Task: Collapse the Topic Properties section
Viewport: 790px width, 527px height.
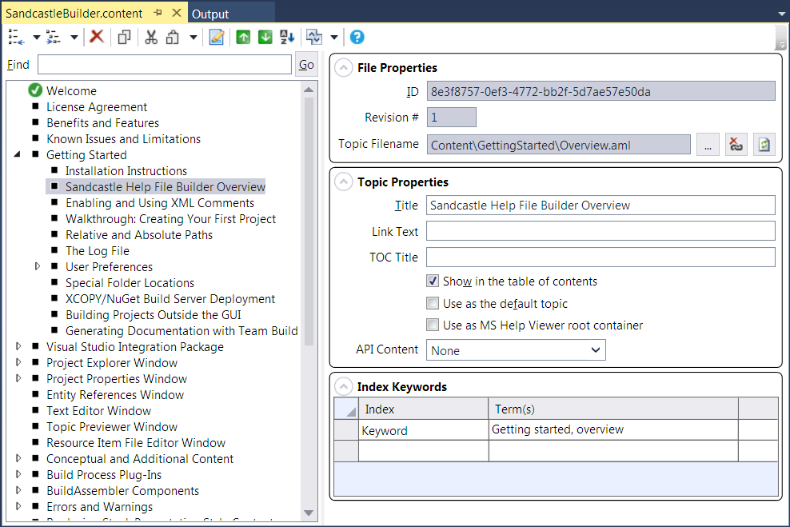Action: (343, 182)
